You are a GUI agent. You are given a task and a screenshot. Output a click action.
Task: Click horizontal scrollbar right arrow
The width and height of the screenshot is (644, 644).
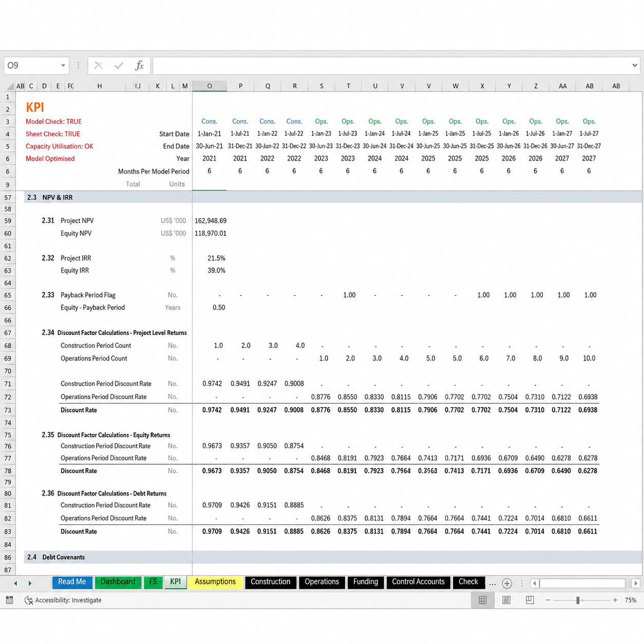(x=636, y=583)
